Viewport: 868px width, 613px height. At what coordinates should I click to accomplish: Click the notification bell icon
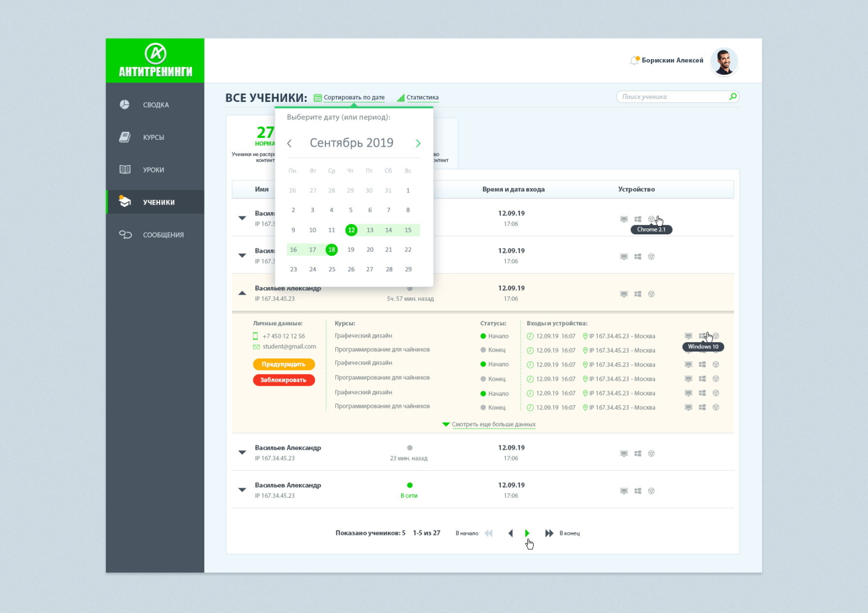coord(634,60)
